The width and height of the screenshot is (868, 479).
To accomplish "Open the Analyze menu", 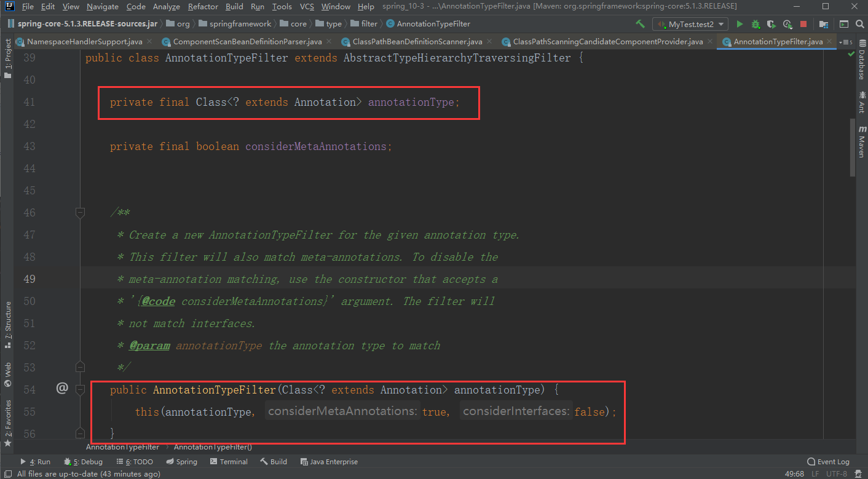I will tap(167, 6).
